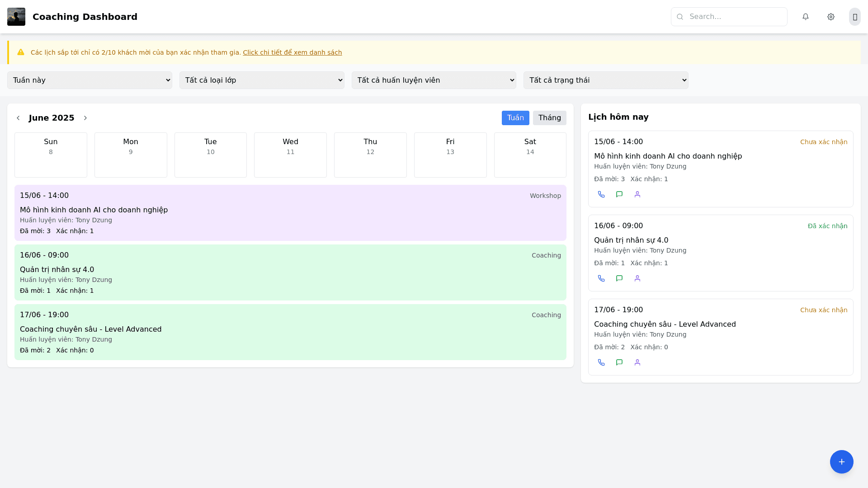
Task: Switch to Tháng view
Action: point(549,118)
